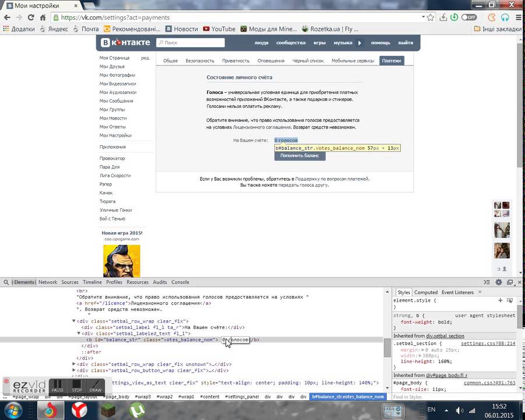Image resolution: width=525 pixels, height=420 pixels.
Task: Switch to DevTools Network panel
Action: pos(48,282)
